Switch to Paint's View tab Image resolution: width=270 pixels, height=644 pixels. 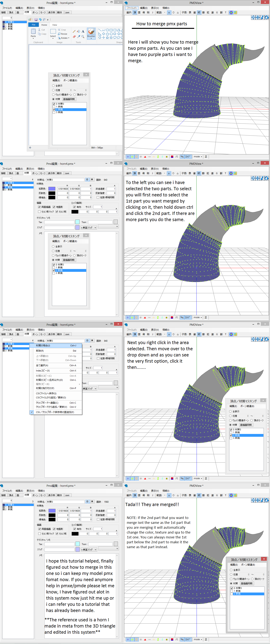pos(55,25)
